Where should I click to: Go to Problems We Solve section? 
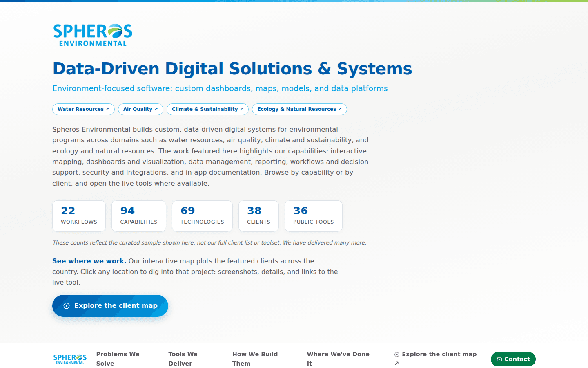(118, 359)
